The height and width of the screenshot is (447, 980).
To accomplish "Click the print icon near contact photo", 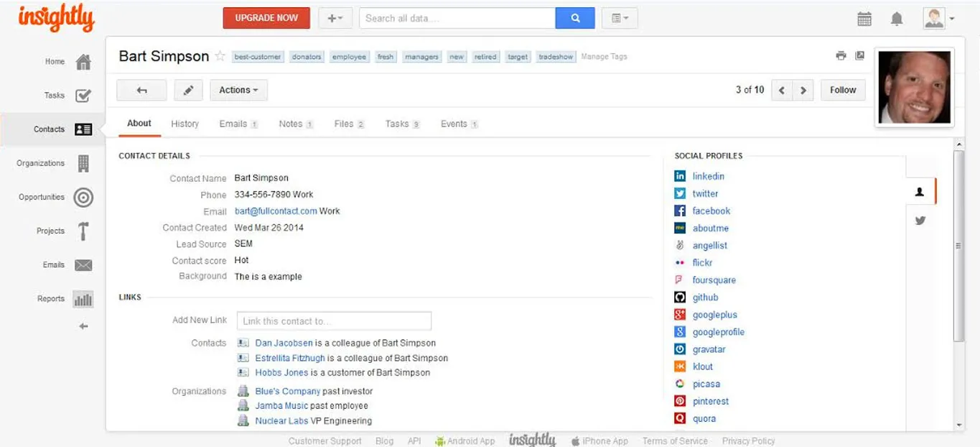I will click(841, 56).
